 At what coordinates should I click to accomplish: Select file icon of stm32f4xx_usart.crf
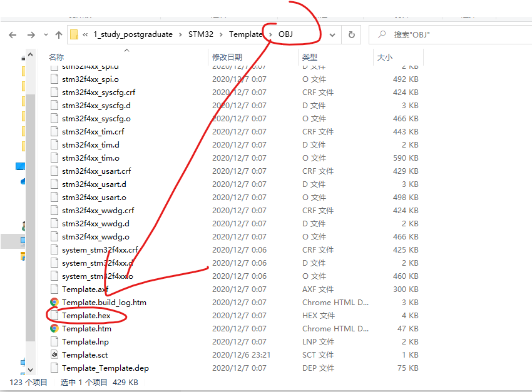[54, 171]
